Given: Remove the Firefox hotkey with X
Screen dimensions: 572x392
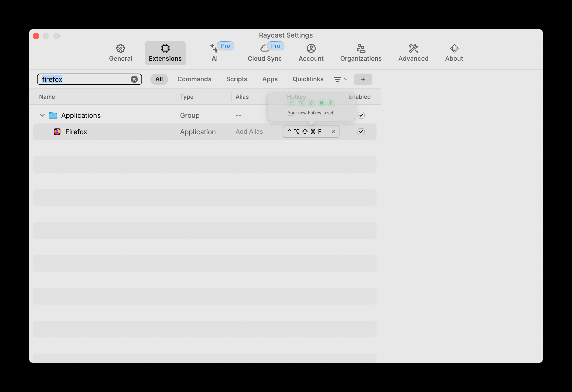Looking at the screenshot, I should click(x=333, y=132).
